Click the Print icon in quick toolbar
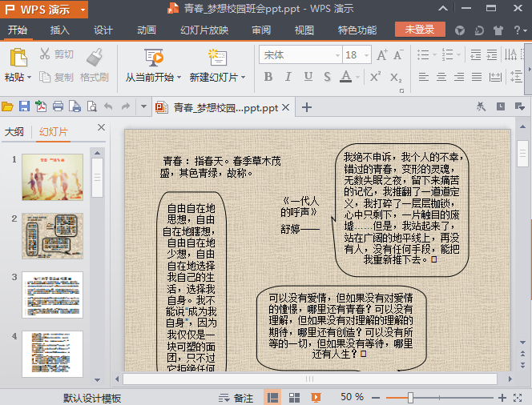The width and height of the screenshot is (532, 405). (x=58, y=106)
